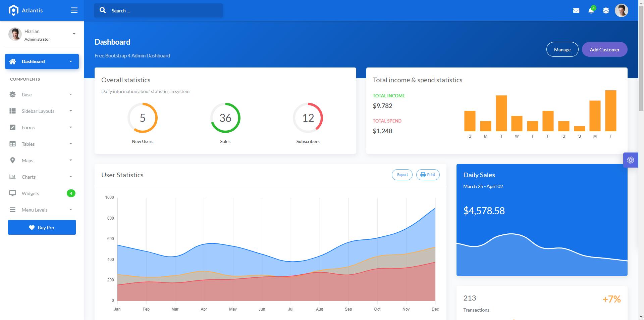This screenshot has width=644, height=320.
Task: Click the Tables grid icon
Action: coord(12,144)
